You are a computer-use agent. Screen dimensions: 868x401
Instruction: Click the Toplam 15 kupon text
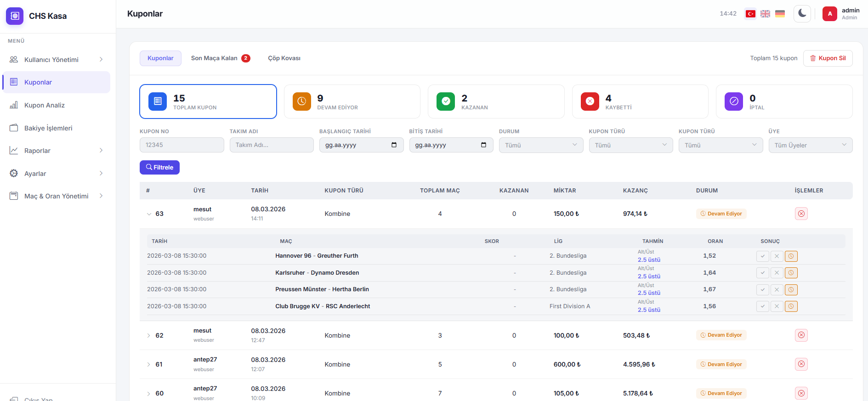[x=774, y=58]
